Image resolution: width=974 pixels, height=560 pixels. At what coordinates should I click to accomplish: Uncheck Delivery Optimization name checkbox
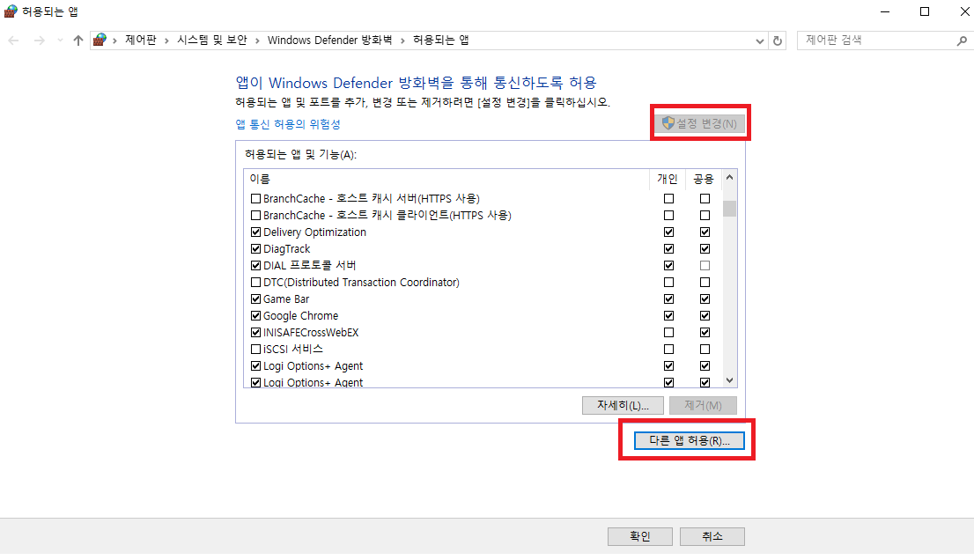tap(255, 232)
